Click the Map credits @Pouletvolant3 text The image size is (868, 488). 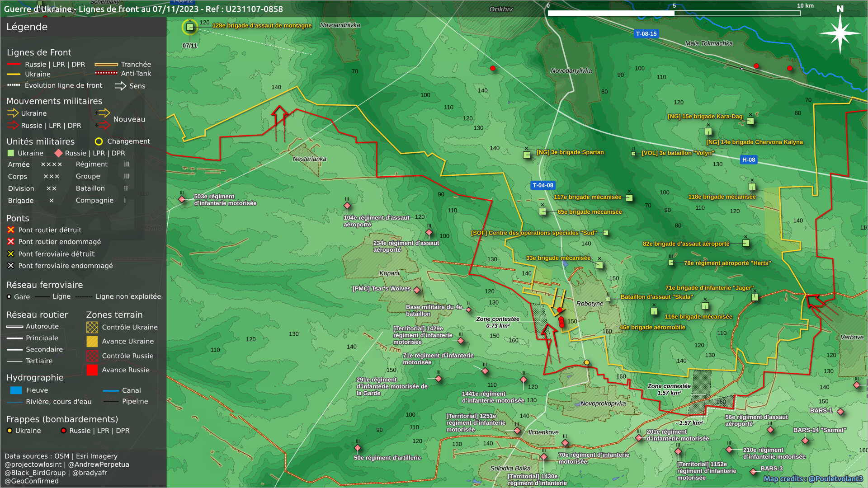click(813, 479)
